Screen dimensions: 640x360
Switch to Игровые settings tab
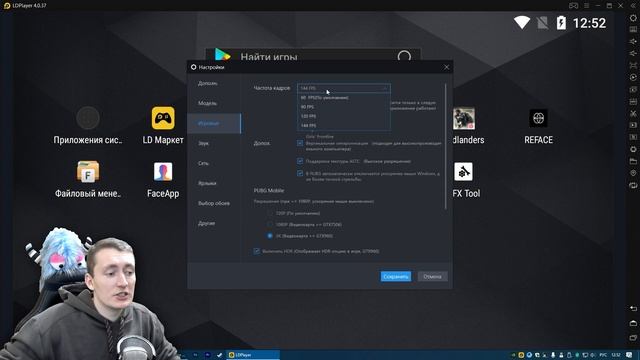click(x=214, y=123)
